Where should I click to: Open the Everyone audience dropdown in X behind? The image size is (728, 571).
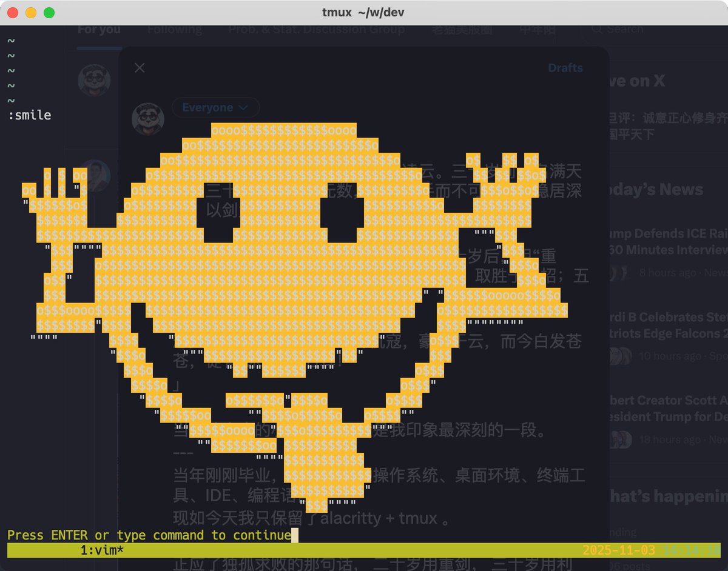pyautogui.click(x=215, y=107)
